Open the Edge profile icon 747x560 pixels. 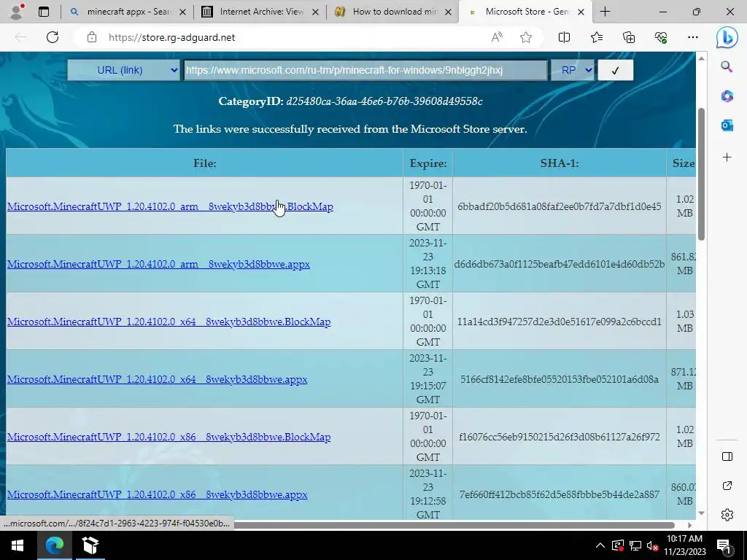17,12
